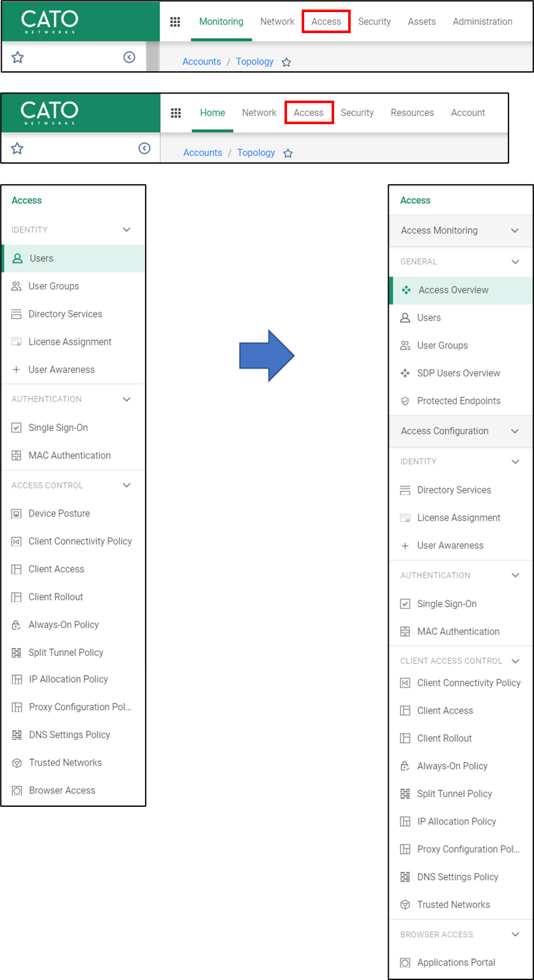Image resolution: width=534 pixels, height=980 pixels.
Task: Select "IP Allocation Policy" in the left Access panel
Action: pos(73,679)
